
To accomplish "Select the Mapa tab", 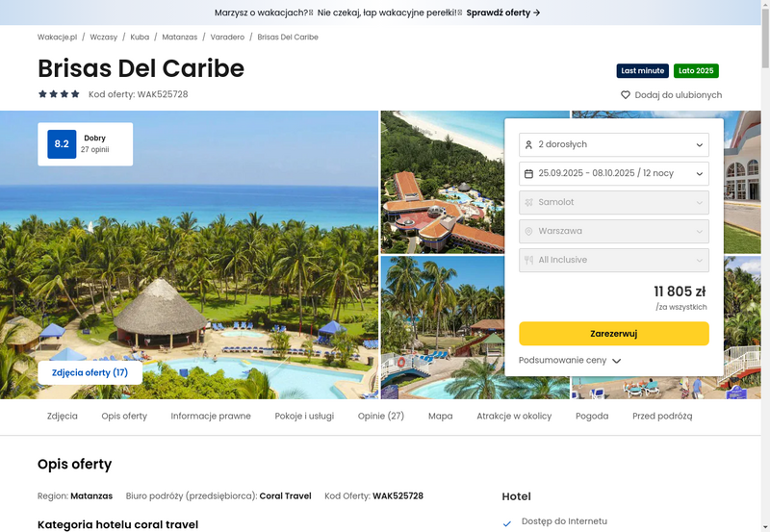I will click(441, 417).
